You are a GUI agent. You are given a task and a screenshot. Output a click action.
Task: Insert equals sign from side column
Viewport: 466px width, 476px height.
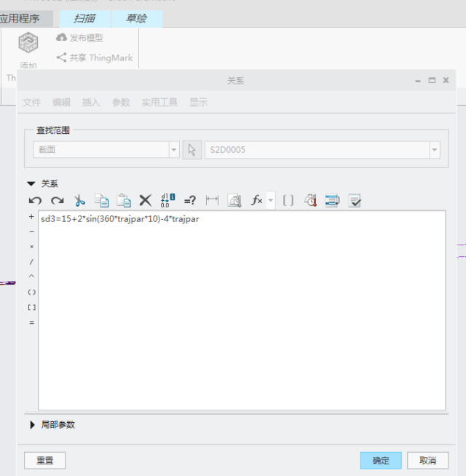point(31,322)
